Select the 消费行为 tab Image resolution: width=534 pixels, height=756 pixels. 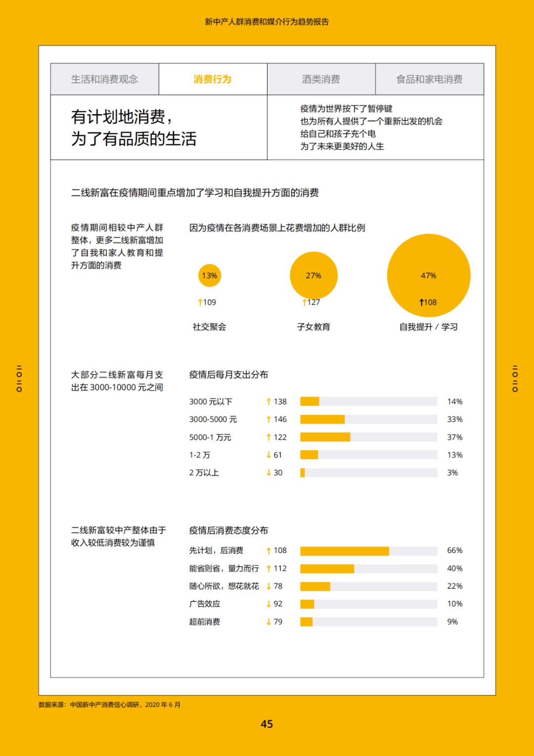click(213, 79)
